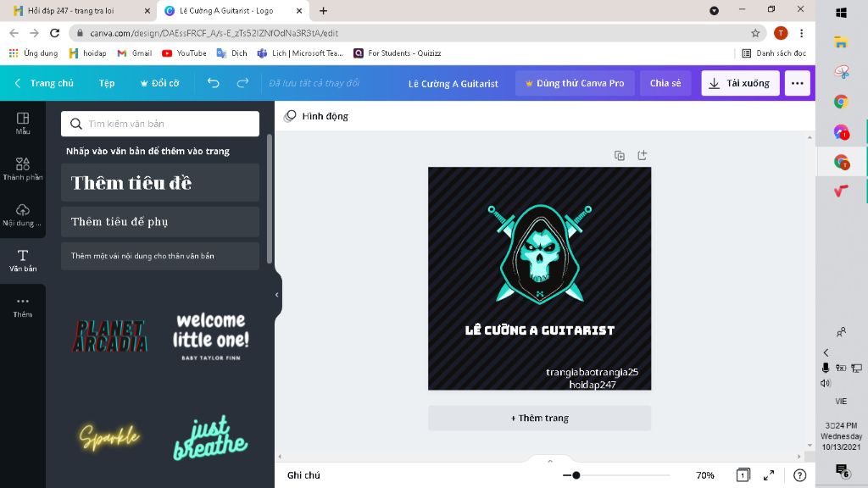Image resolution: width=868 pixels, height=488 pixels.
Task: Redo the last undone change
Action: click(242, 83)
